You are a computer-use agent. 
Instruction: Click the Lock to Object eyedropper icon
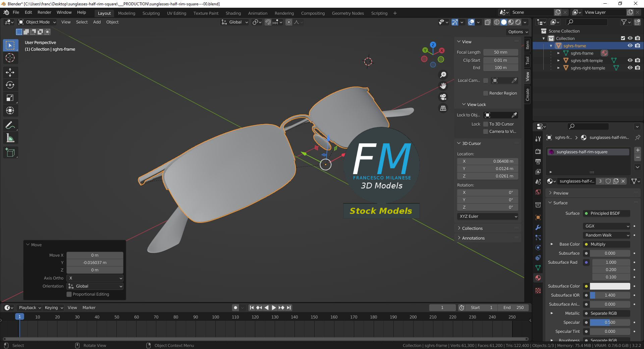coord(514,115)
